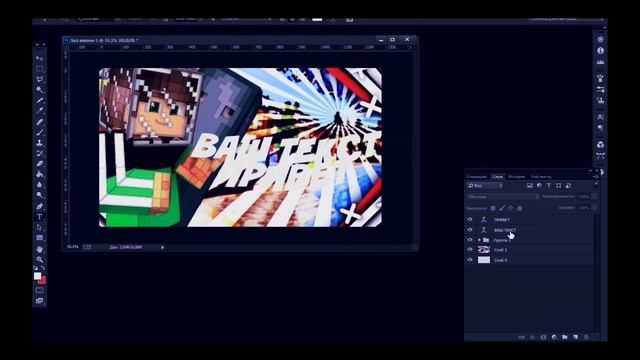Select the Polygonal Lasso tool
This screenshot has height=360, width=640.
pos(40,79)
